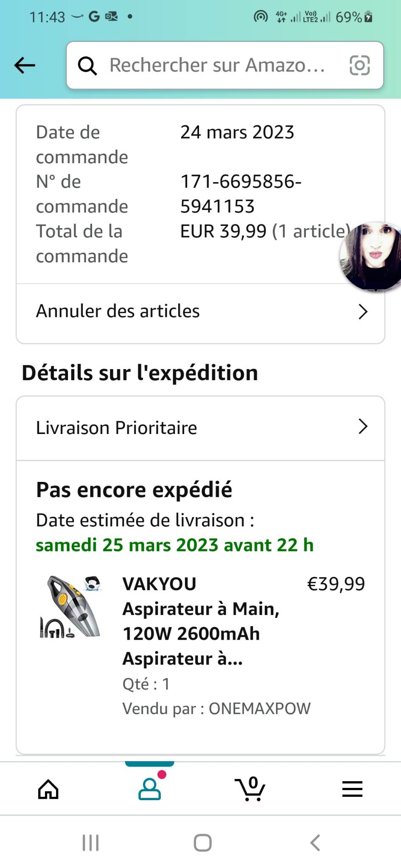401x868 pixels.
Task: Focus the Rechercher sur Amazon field
Action: 216,65
